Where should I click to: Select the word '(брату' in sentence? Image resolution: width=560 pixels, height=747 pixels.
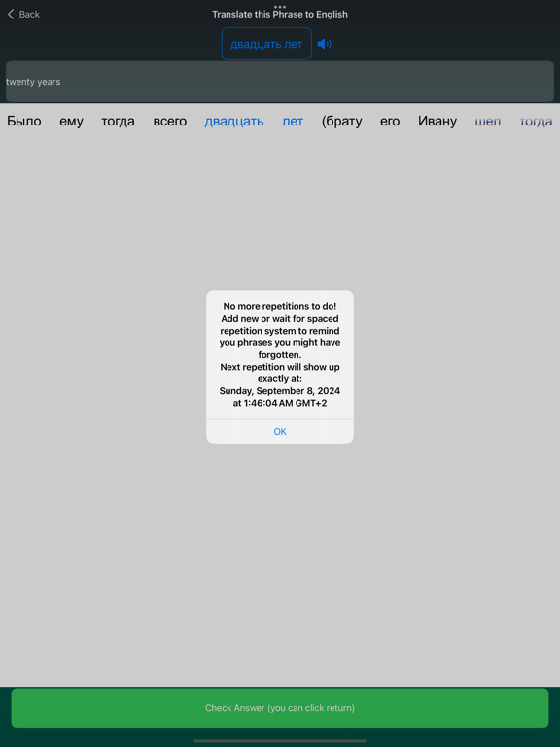342,122
